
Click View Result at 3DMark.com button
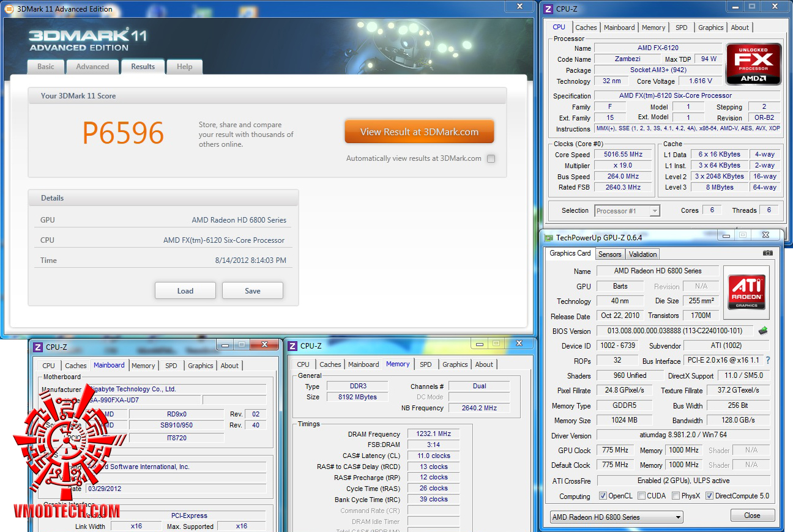tap(419, 131)
